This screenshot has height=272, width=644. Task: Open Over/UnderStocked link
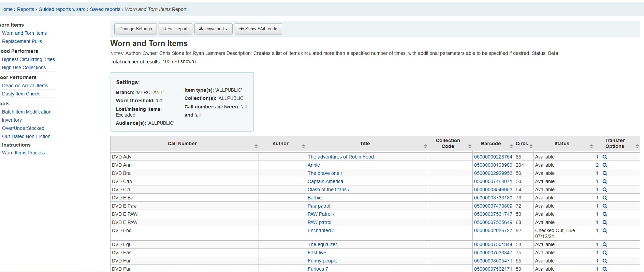tap(23, 128)
